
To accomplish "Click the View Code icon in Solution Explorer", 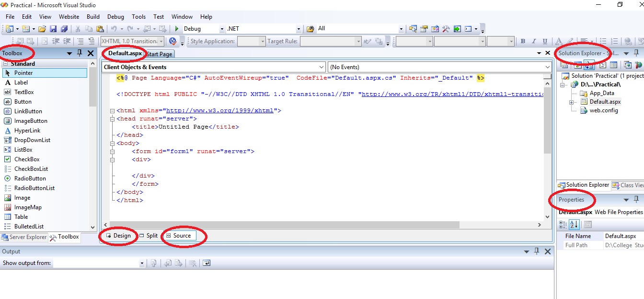I will [603, 65].
